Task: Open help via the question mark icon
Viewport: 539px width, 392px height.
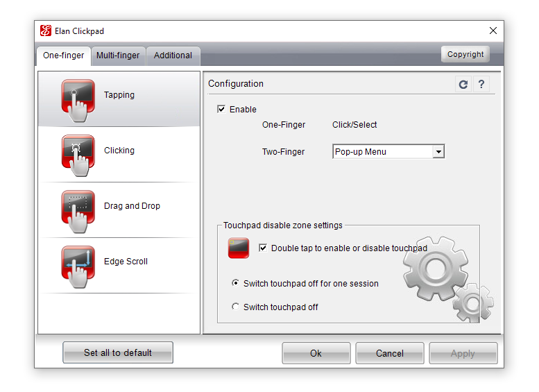Action: [481, 84]
